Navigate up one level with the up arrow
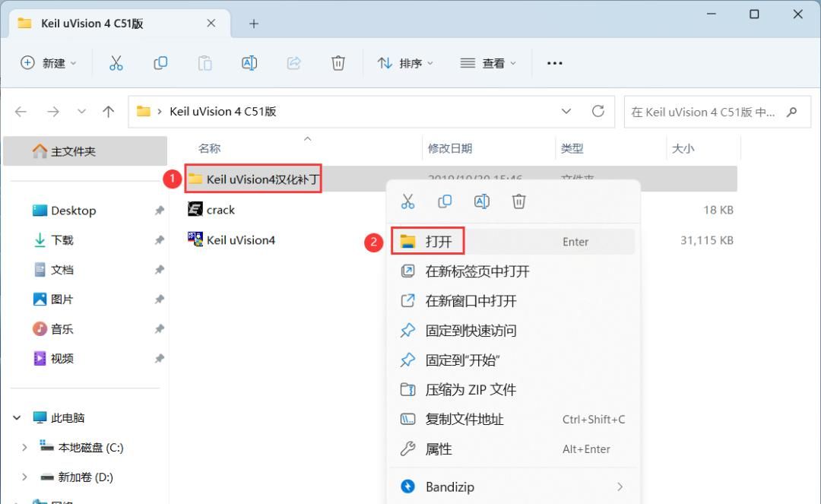The height and width of the screenshot is (504, 821). pyautogui.click(x=108, y=111)
